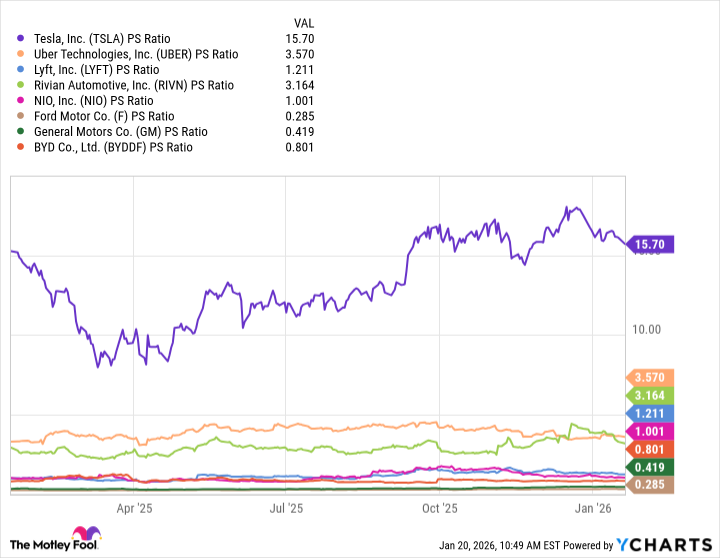720x558 pixels.
Task: Click the Oct '25 axis label
Action: tap(439, 508)
